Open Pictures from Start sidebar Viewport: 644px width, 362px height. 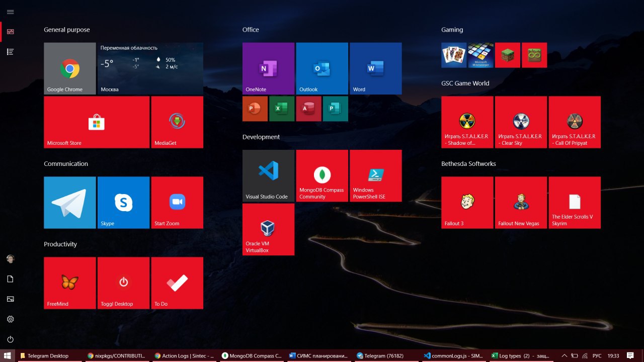click(10, 299)
